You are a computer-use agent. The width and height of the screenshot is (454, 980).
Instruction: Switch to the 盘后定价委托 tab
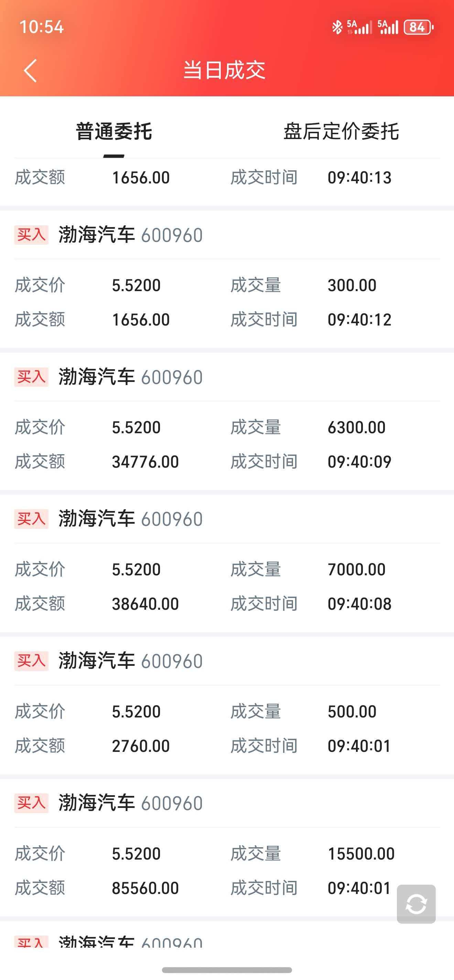(x=341, y=132)
